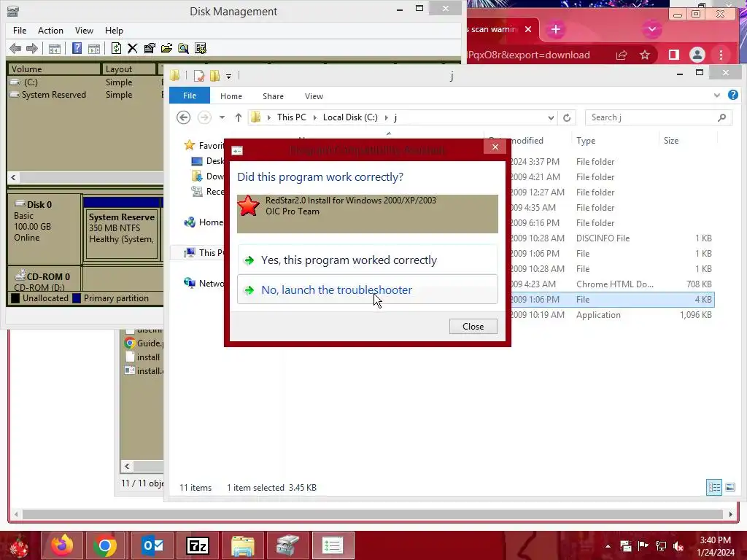747x560 pixels.
Task: Click the Back arrow in Disk Management toolbar
Action: [15, 48]
